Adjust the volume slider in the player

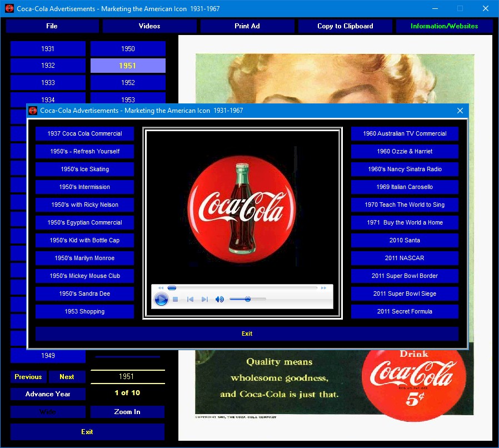[248, 299]
